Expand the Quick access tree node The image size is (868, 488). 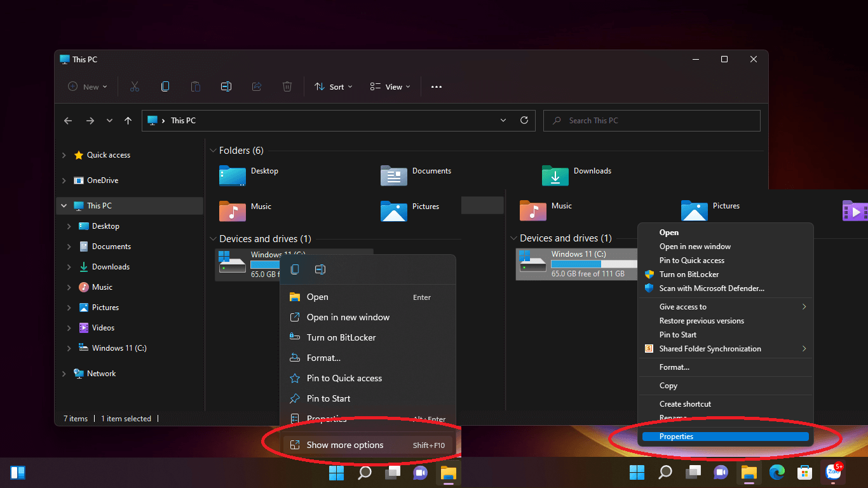64,155
